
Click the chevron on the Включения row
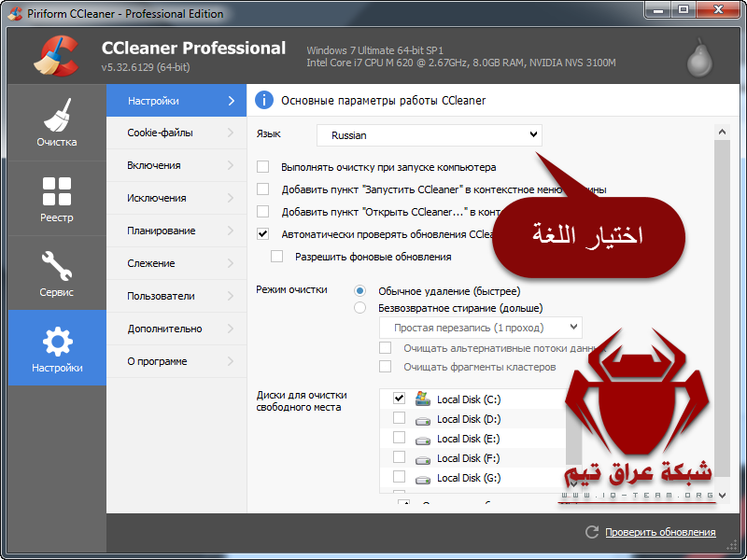point(231,165)
